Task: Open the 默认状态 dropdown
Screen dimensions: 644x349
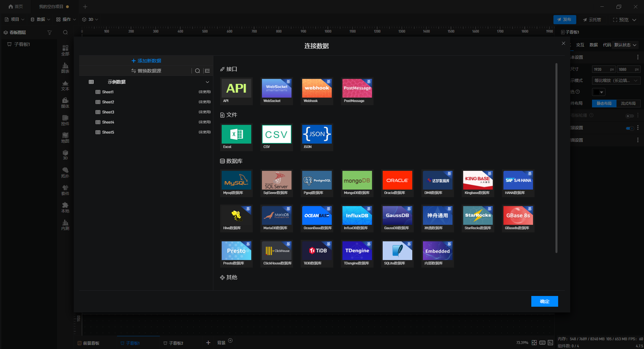Action: coord(625,45)
